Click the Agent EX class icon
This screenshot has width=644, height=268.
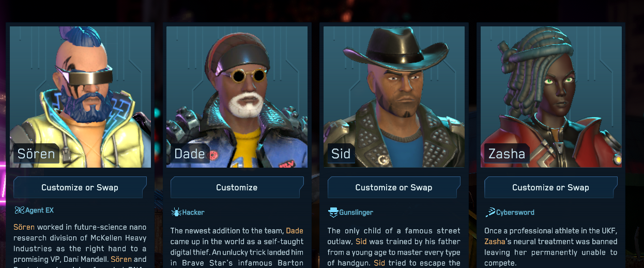click(x=20, y=211)
